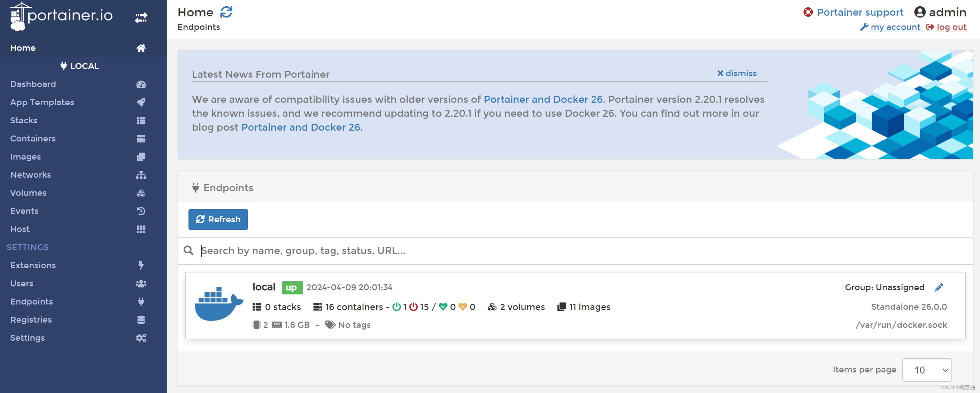Open blog post Portainer and Docker 26 link
Image resolution: width=980 pixels, height=393 pixels.
pyautogui.click(x=301, y=127)
